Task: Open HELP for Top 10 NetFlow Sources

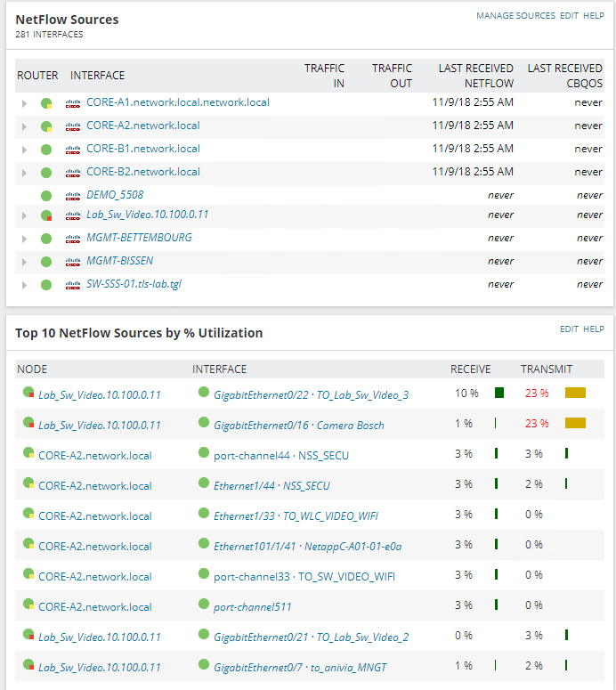Action: [594, 329]
